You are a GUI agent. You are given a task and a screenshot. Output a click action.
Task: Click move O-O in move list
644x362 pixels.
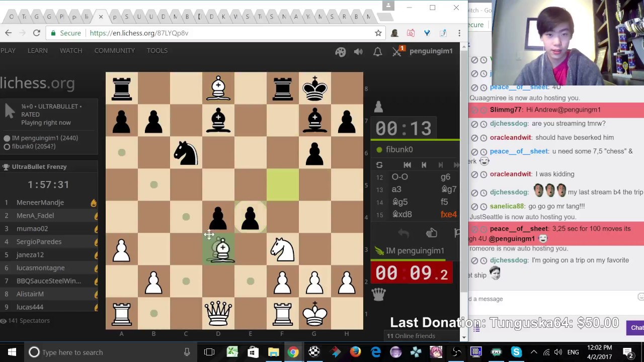(400, 176)
